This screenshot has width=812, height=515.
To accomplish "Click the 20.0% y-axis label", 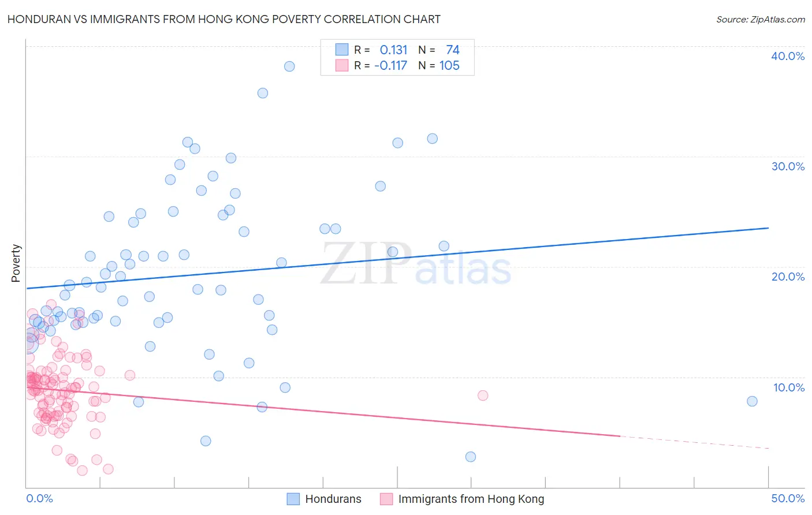I will [788, 277].
